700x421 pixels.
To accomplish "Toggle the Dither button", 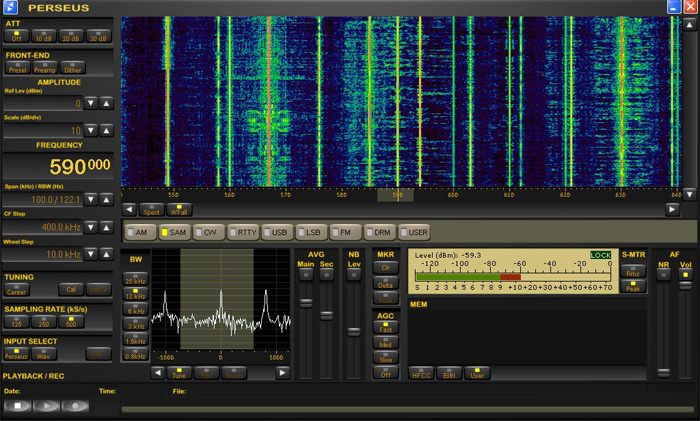I will 73,68.
